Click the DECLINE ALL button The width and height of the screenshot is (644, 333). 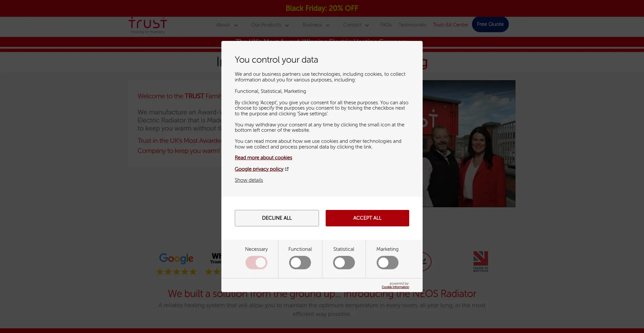tap(277, 218)
